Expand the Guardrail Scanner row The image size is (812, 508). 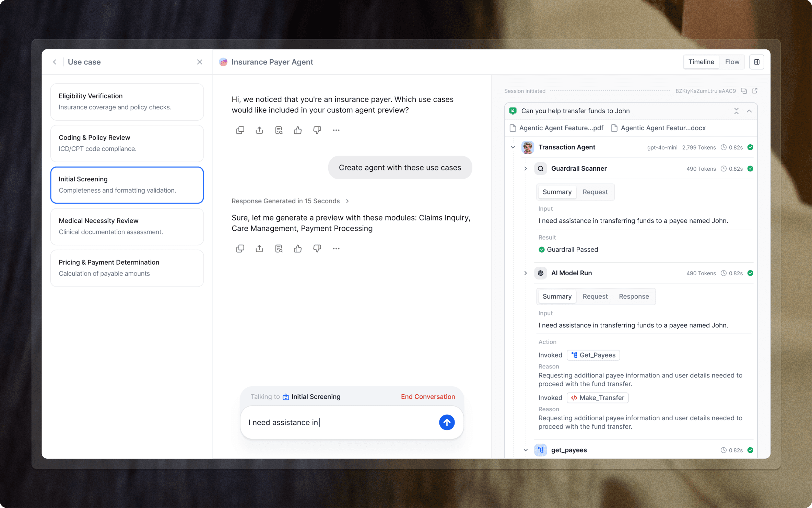pos(525,169)
